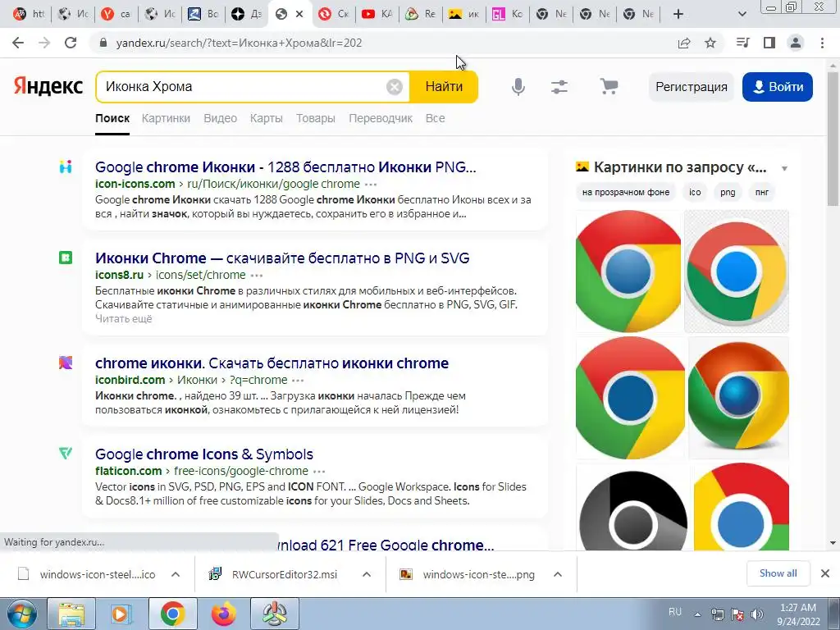Screen dimensions: 840x630
Task: Click the icons8.ru green favicon
Action: tap(66, 258)
